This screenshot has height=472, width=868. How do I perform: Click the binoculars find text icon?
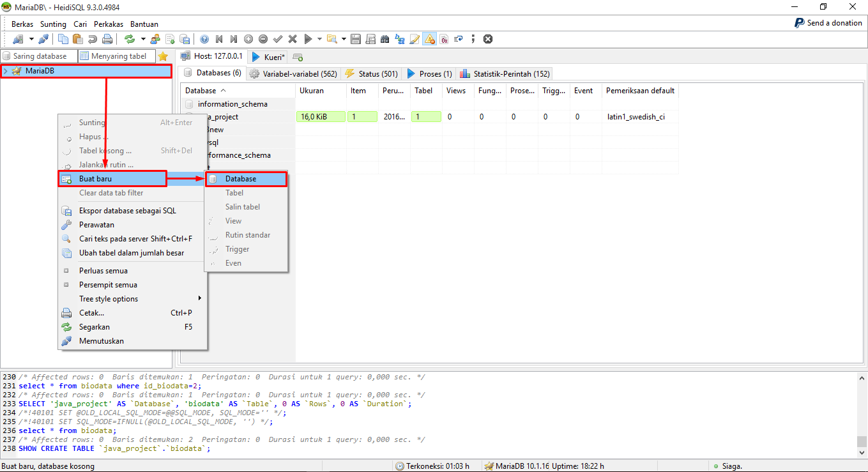(385, 39)
